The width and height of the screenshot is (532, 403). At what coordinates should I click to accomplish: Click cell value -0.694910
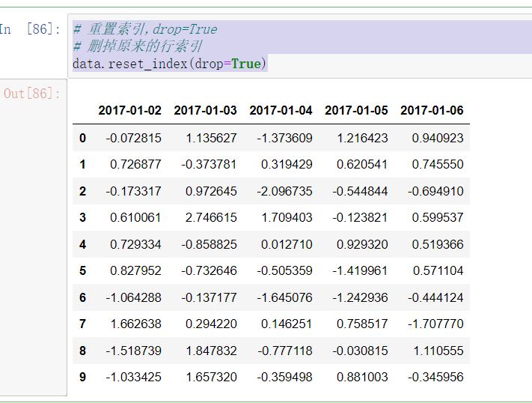pos(435,191)
